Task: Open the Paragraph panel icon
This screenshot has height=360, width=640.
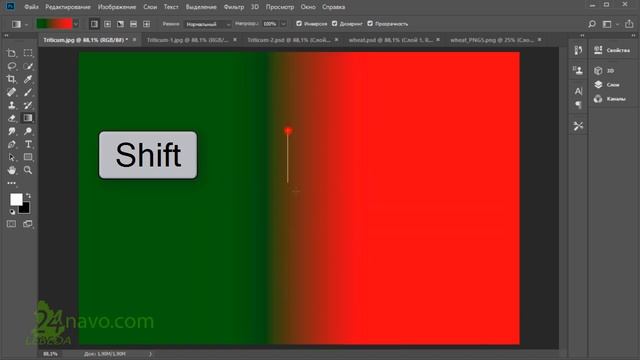Action: [x=578, y=105]
